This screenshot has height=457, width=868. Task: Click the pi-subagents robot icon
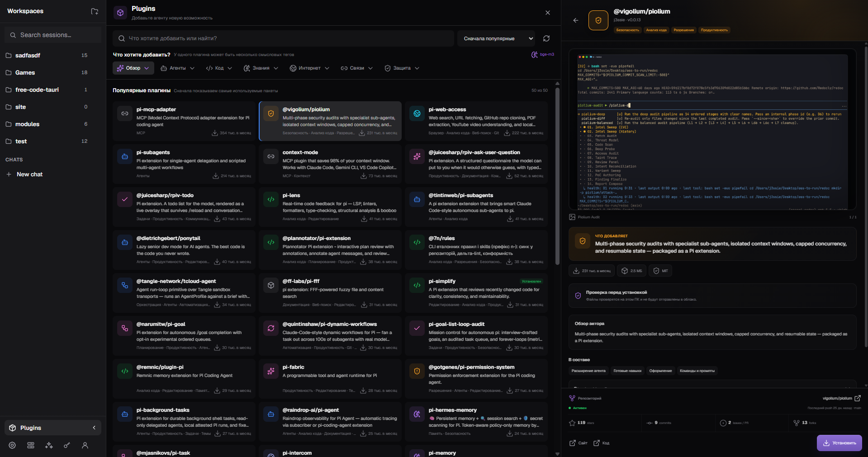coord(125,156)
